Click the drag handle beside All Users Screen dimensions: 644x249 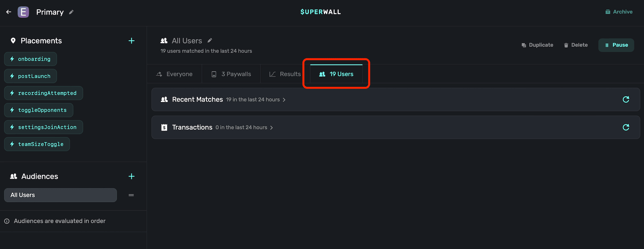pos(131,195)
